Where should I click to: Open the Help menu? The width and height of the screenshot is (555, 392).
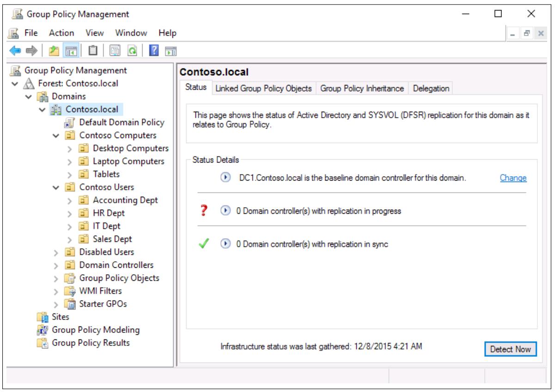click(167, 33)
